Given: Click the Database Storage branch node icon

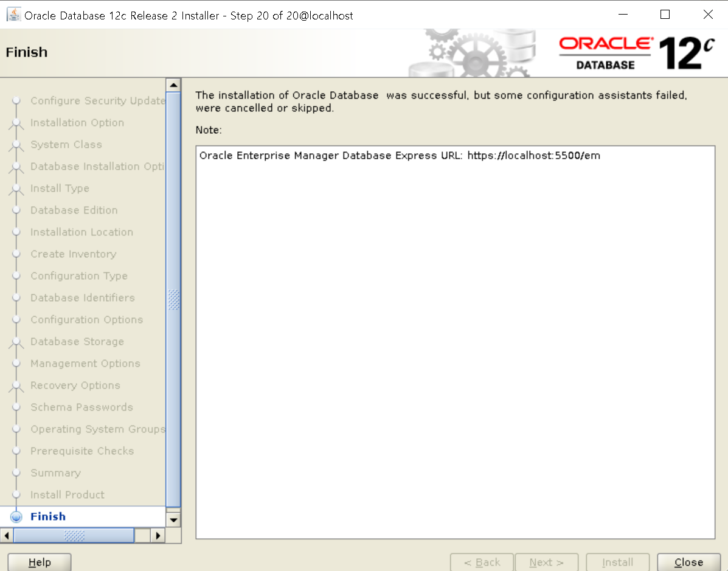Looking at the screenshot, I should point(16,342).
